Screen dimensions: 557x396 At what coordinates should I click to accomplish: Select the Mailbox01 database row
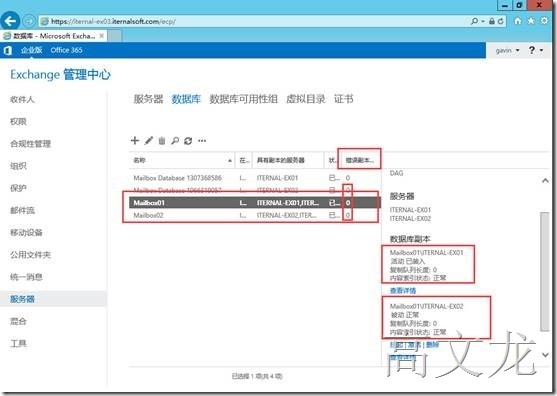tap(254, 203)
